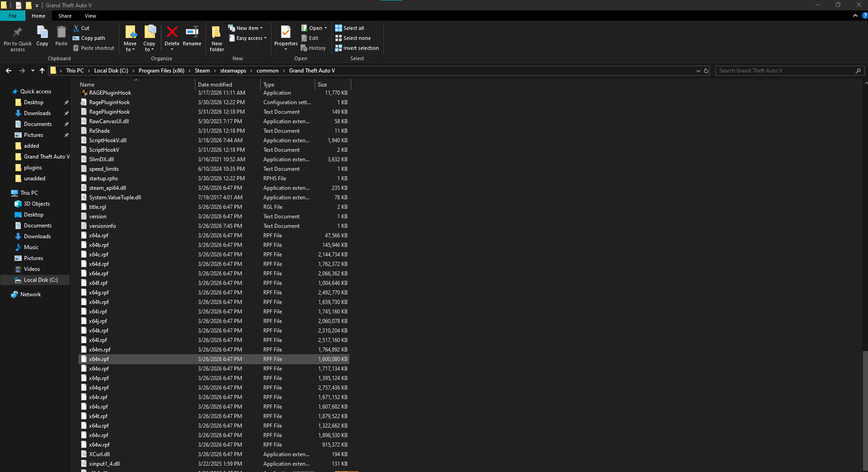Select the ScriptHookV.dll file
868x472 pixels.
click(214, 140)
